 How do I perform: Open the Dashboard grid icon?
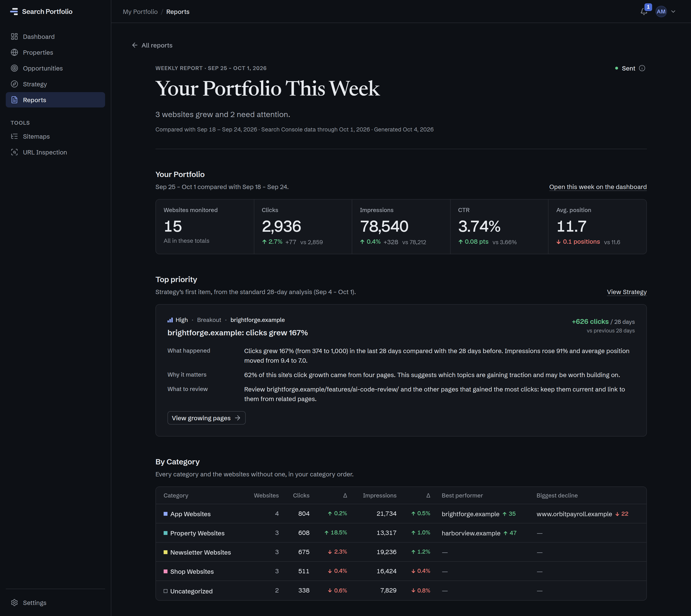point(14,36)
